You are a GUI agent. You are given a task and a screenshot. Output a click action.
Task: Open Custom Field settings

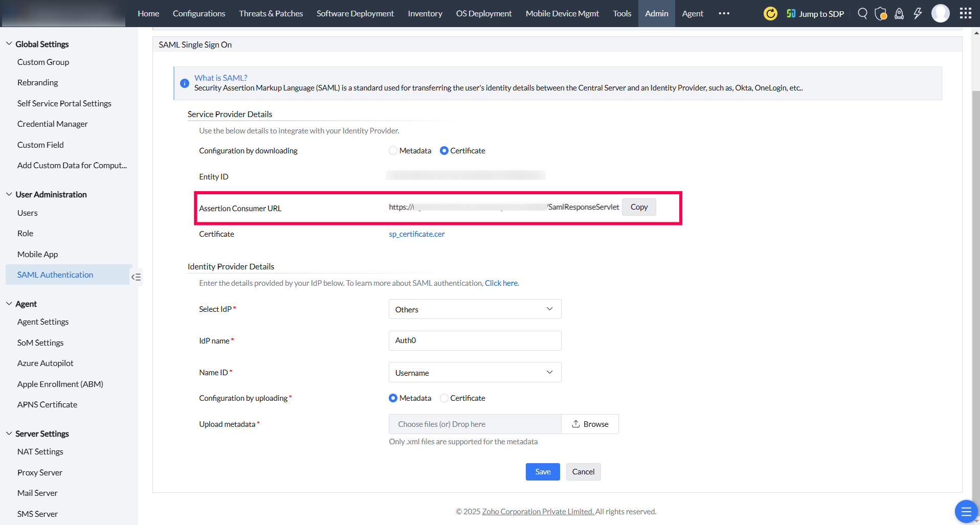point(40,145)
